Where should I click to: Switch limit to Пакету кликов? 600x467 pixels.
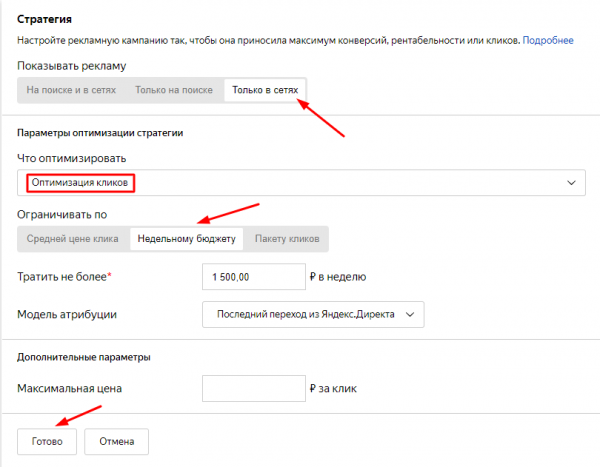(288, 239)
